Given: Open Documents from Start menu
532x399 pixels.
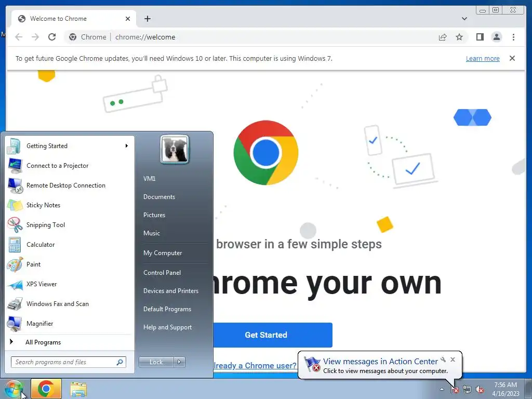Looking at the screenshot, I should 159,197.
